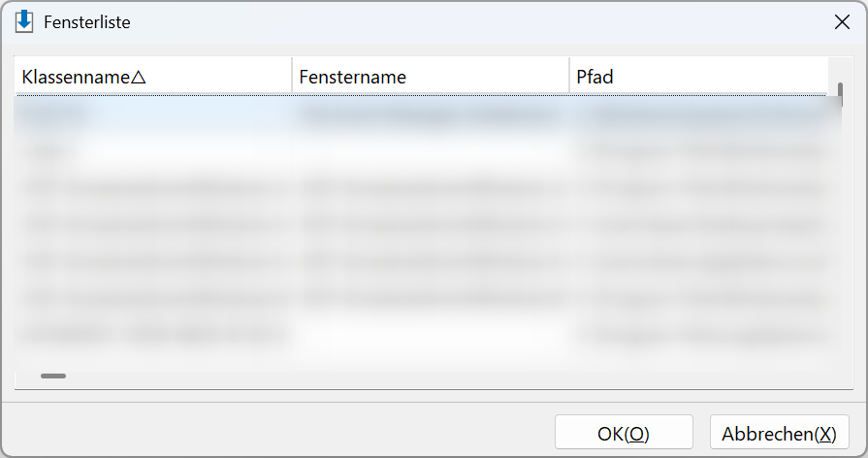Confirm selection with the OK(O) button

(x=624, y=433)
